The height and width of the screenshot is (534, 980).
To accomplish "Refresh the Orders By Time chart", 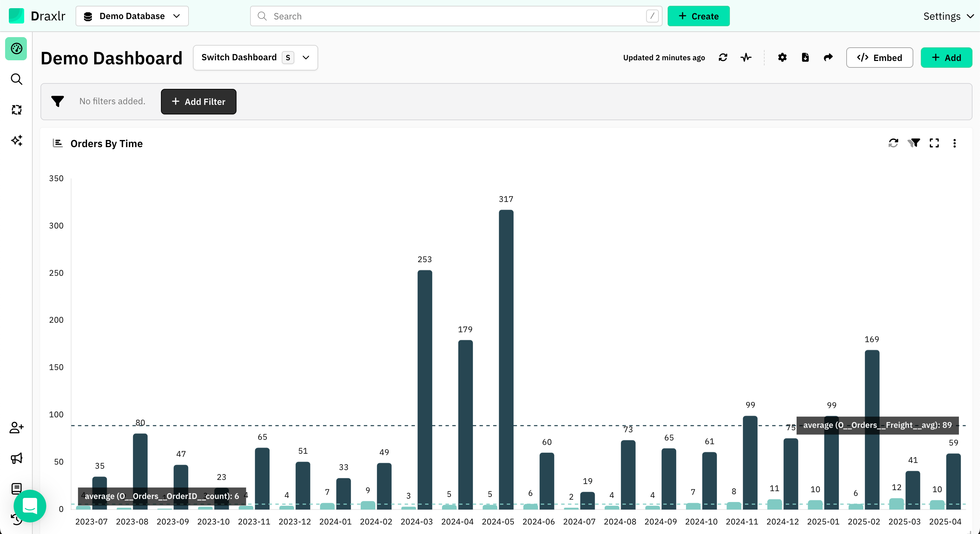I will click(x=893, y=143).
